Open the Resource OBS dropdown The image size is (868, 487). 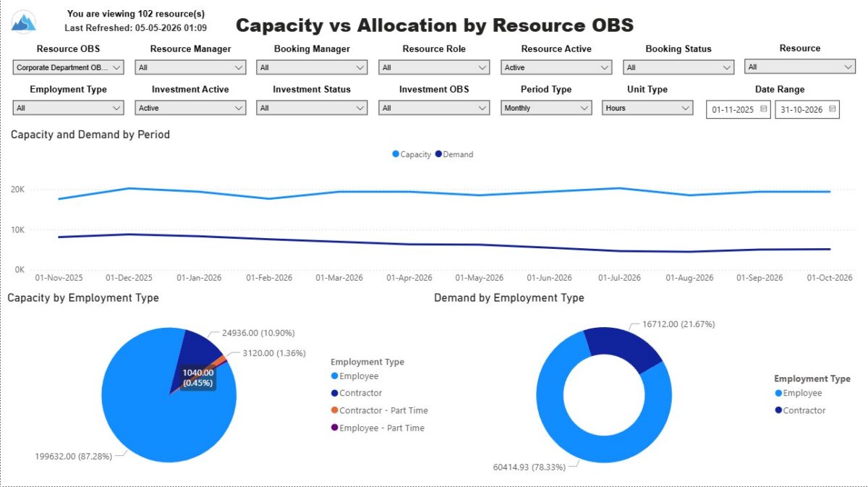(69, 67)
